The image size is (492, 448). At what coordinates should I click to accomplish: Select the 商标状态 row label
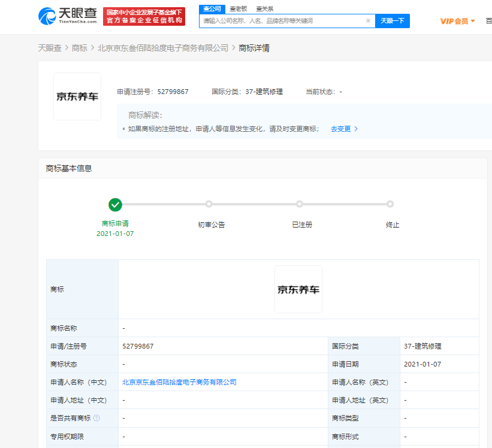point(64,364)
